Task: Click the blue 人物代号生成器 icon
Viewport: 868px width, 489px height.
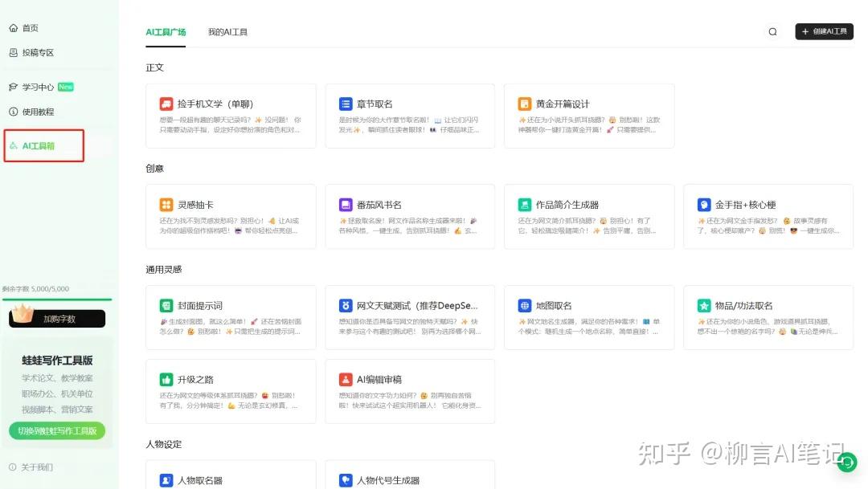Action: [346, 480]
